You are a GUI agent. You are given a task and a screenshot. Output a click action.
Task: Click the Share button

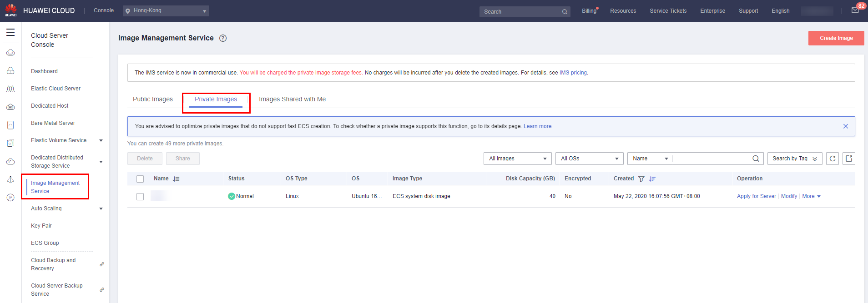(183, 159)
